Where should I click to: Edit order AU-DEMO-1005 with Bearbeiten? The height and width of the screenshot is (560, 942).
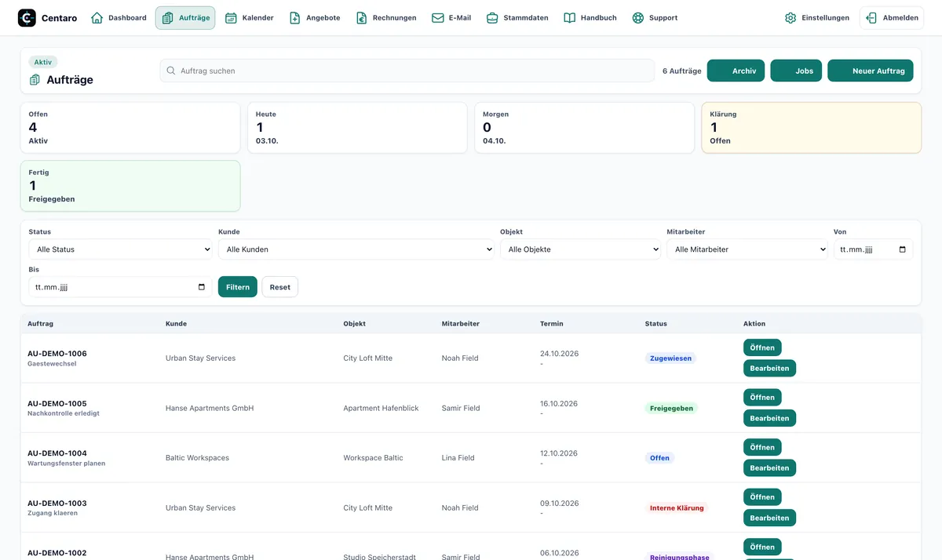(769, 418)
